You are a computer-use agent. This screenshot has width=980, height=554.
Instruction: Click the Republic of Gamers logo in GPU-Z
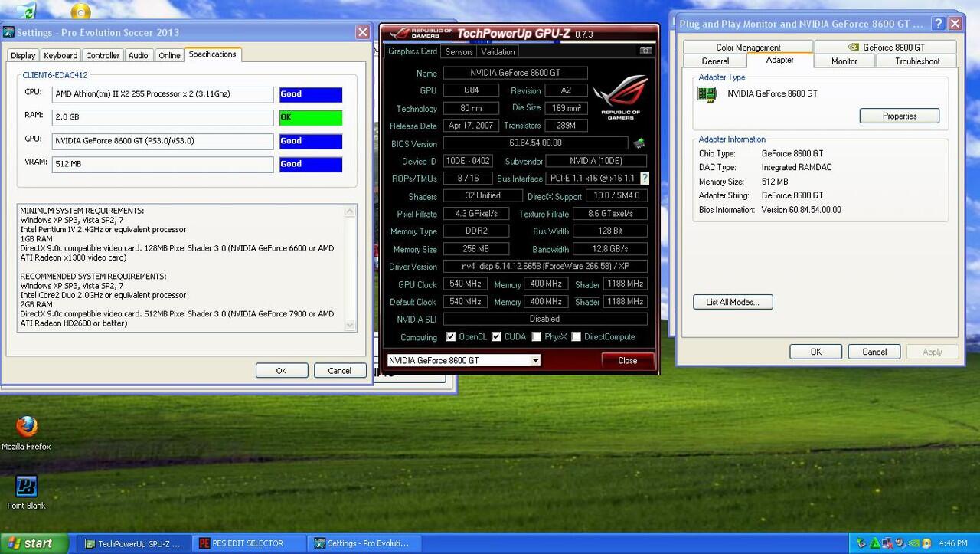click(620, 97)
